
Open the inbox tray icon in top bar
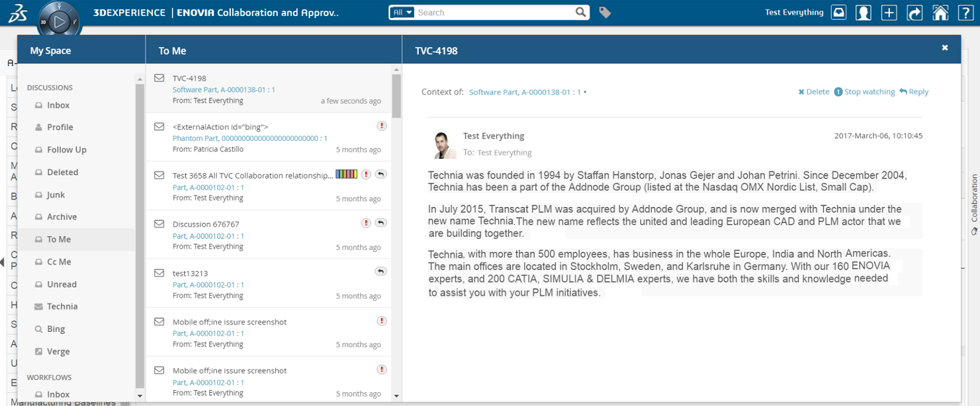(838, 12)
